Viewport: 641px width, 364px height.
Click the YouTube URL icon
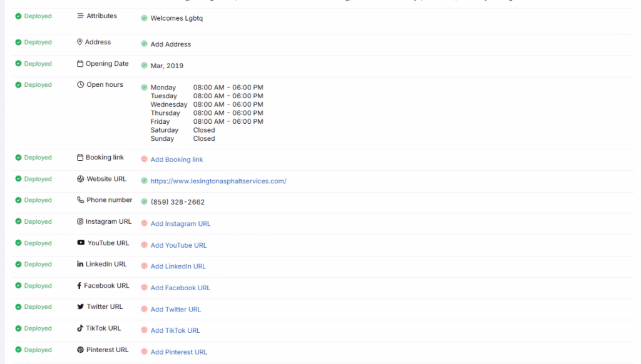[x=79, y=242]
